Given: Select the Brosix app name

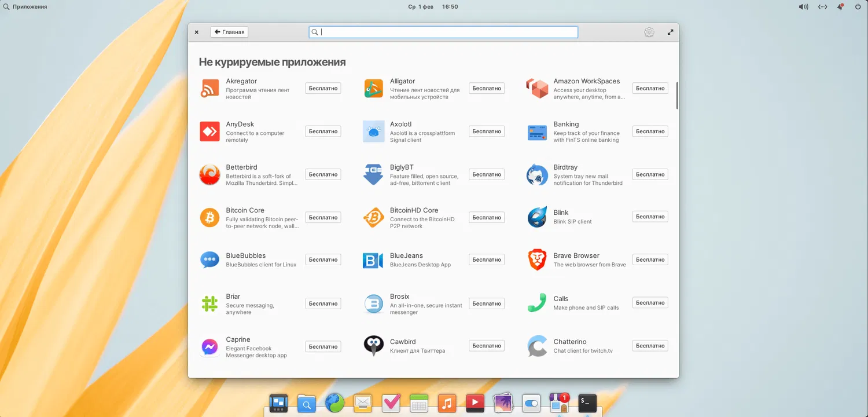Looking at the screenshot, I should coord(400,297).
